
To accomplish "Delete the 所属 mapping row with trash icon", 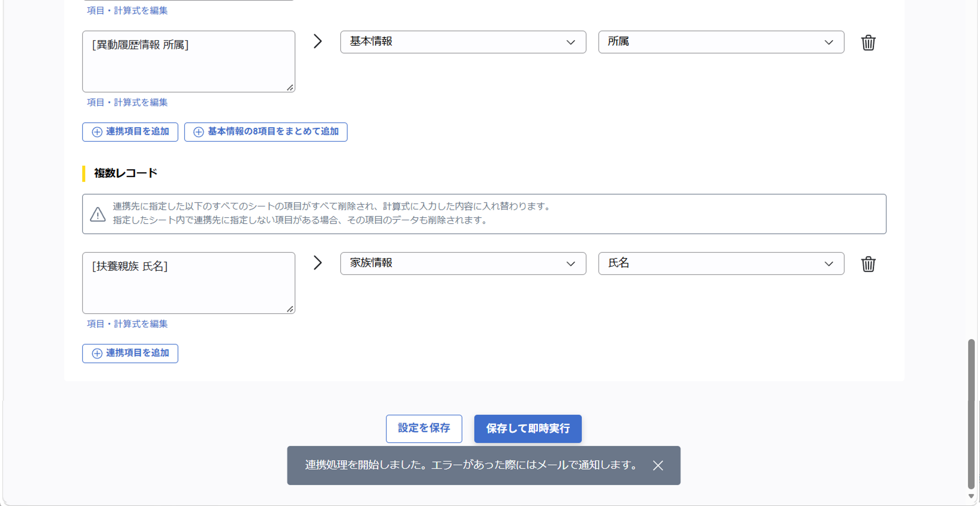I will coord(868,42).
